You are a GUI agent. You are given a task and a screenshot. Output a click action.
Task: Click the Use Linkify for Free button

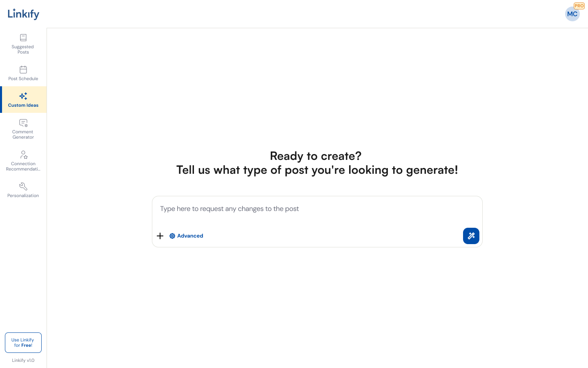[23, 343]
